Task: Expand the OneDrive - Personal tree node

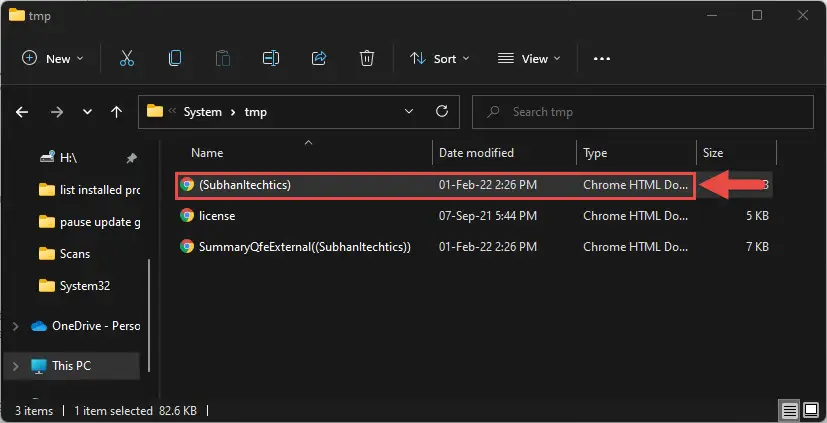Action: [x=15, y=326]
